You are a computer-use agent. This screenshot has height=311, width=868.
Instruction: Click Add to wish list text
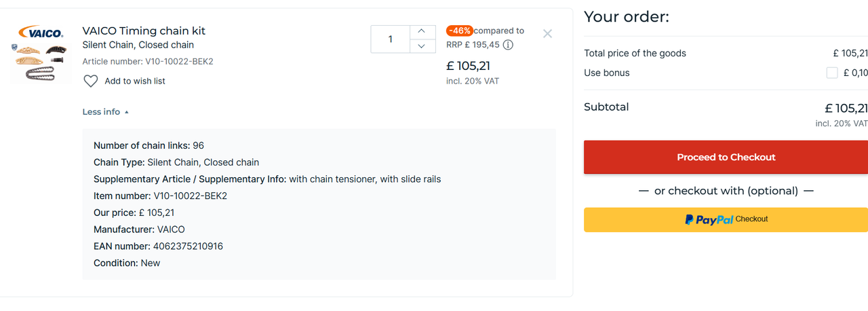(135, 81)
